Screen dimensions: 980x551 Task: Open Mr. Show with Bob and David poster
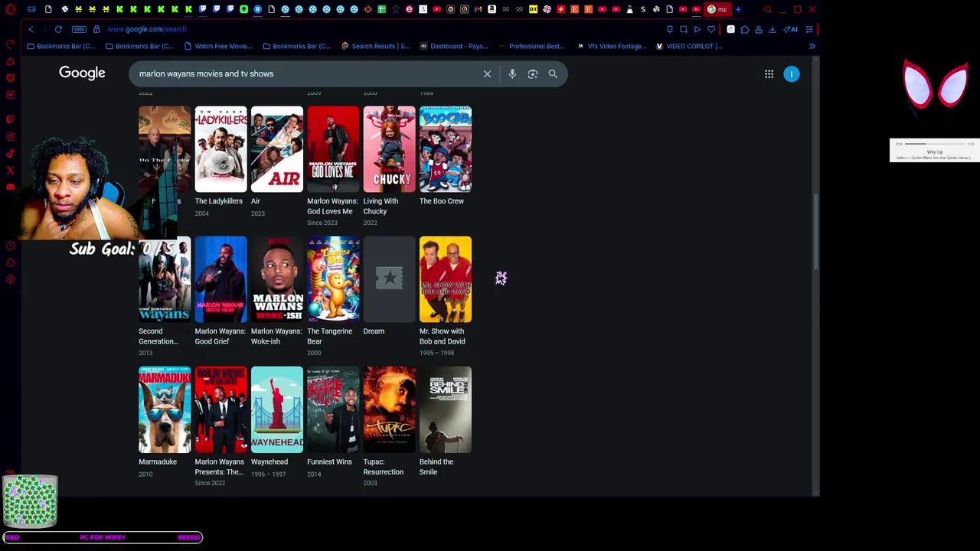[446, 279]
